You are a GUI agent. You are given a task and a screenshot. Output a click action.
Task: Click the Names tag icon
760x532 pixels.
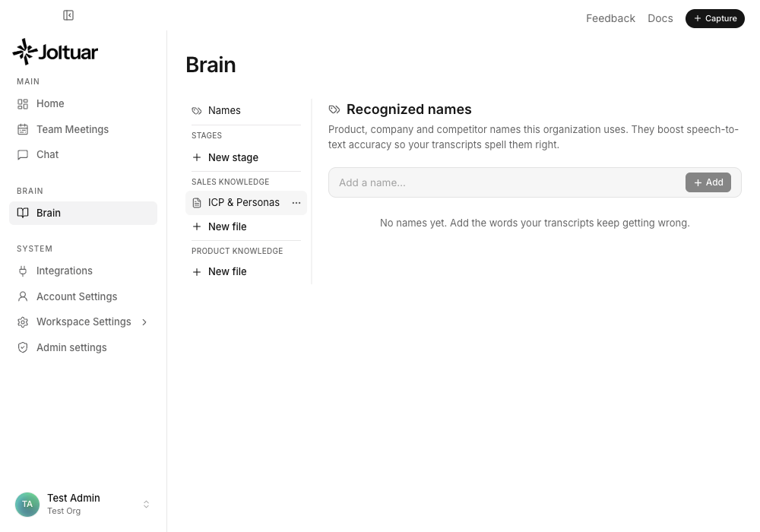tap(196, 111)
